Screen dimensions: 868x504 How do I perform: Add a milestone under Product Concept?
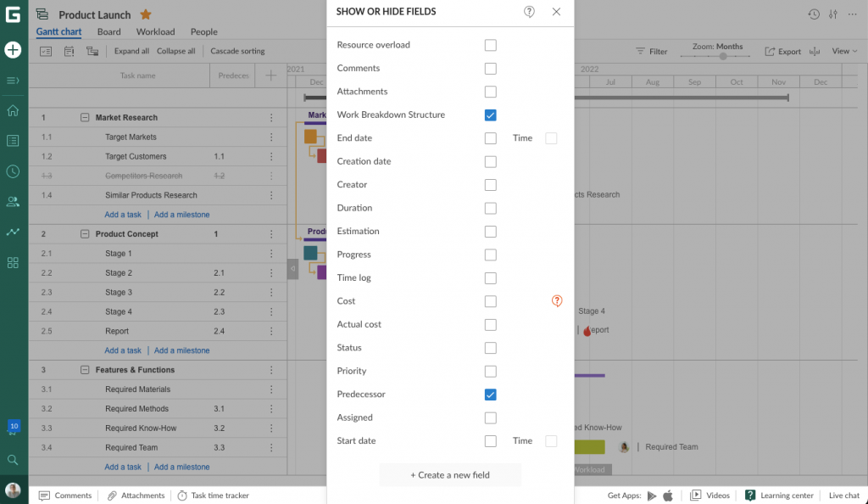click(181, 350)
